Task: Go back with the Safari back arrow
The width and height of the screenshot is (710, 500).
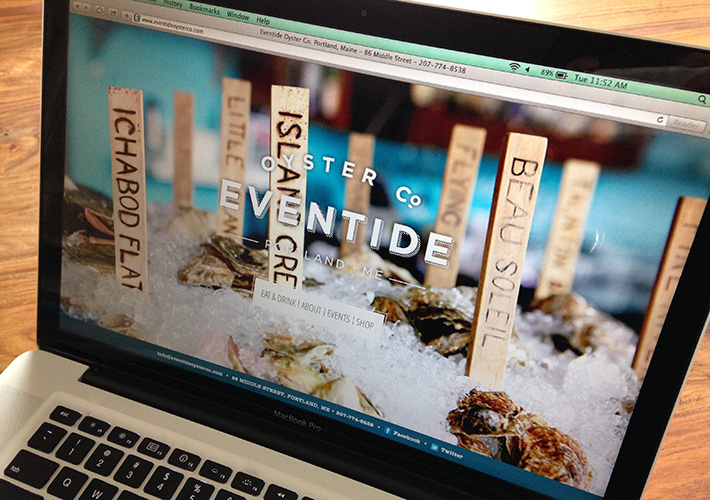Action: point(77,6)
